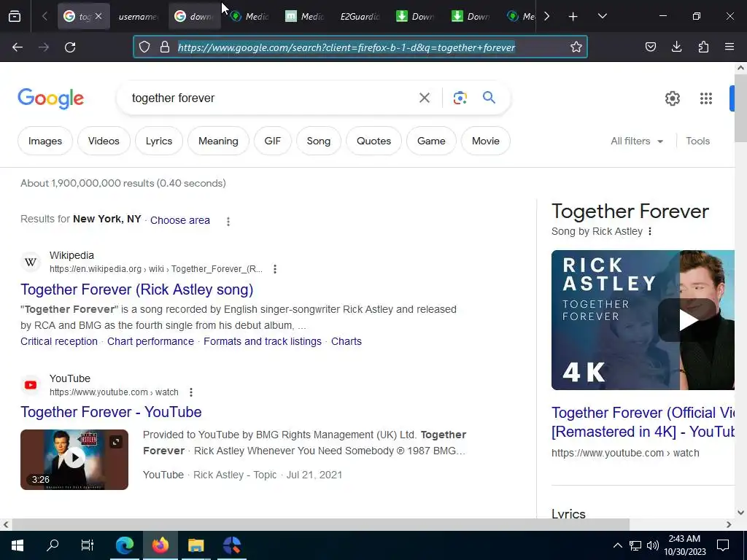747x560 pixels.
Task: Open YouTube result more options dots
Action: click(x=191, y=392)
